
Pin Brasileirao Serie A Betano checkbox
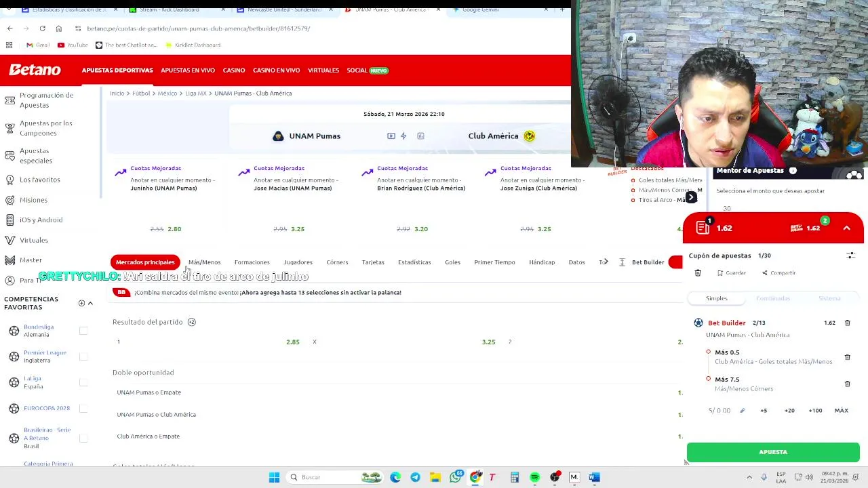(x=83, y=438)
